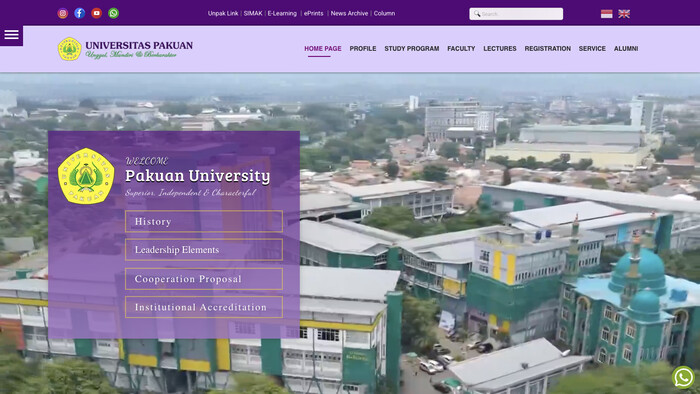Open the SERVICE menu
The height and width of the screenshot is (394, 700).
pyautogui.click(x=592, y=49)
